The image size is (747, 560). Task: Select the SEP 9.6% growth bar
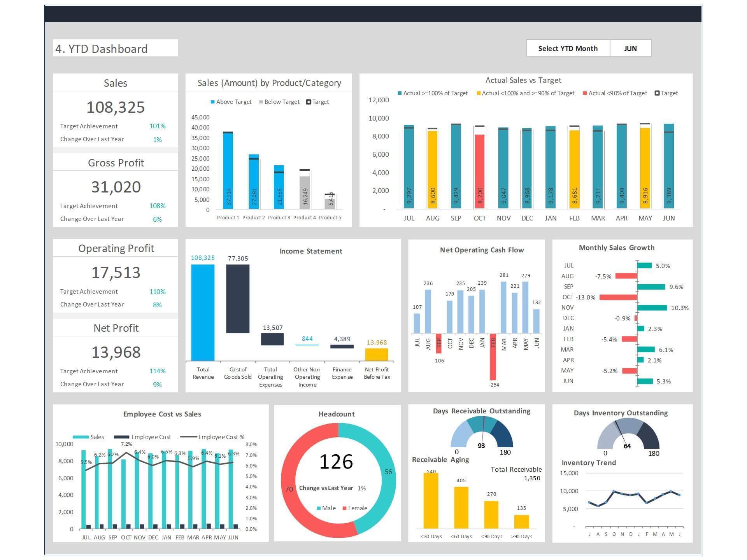(651, 287)
